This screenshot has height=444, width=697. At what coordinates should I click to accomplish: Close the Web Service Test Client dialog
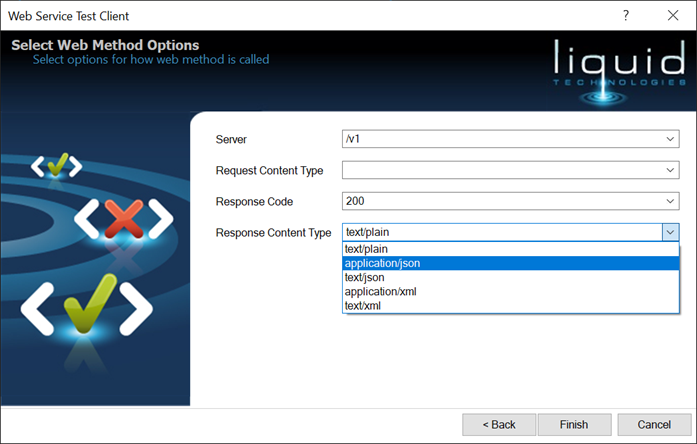coord(672,16)
